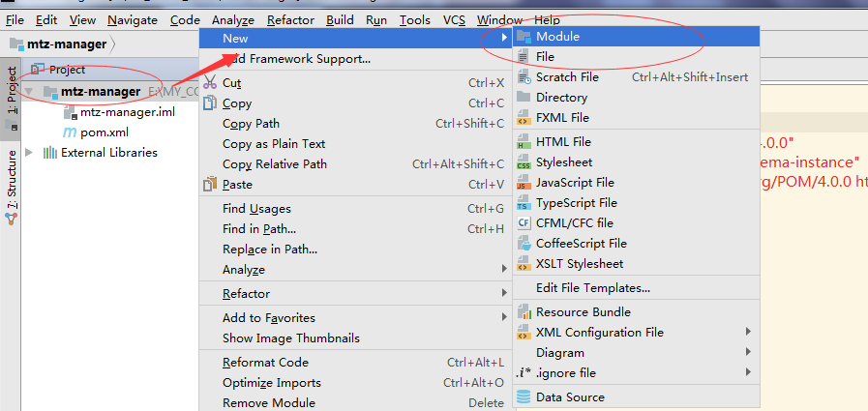
Task: Click the Resource Bundle icon
Action: (x=524, y=312)
